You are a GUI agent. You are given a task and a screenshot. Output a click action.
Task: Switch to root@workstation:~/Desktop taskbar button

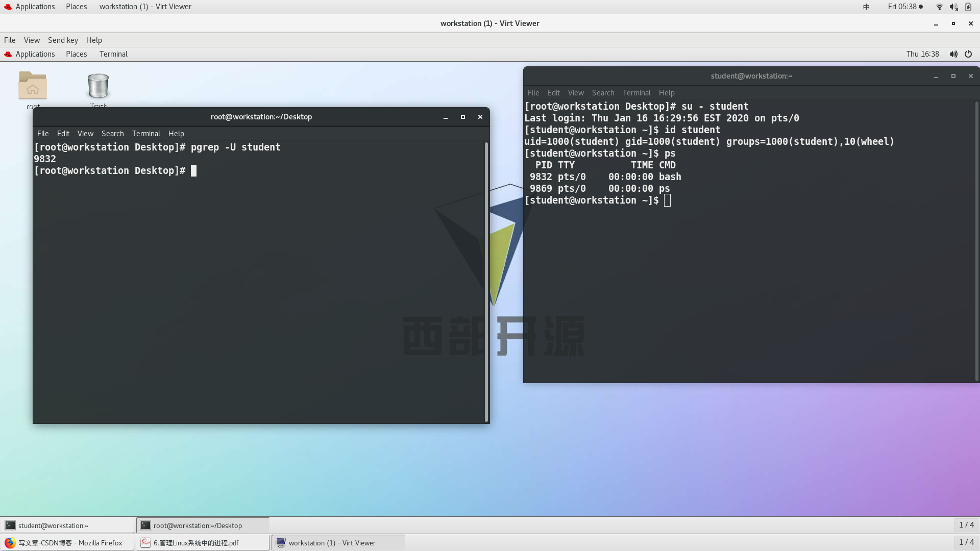point(203,525)
